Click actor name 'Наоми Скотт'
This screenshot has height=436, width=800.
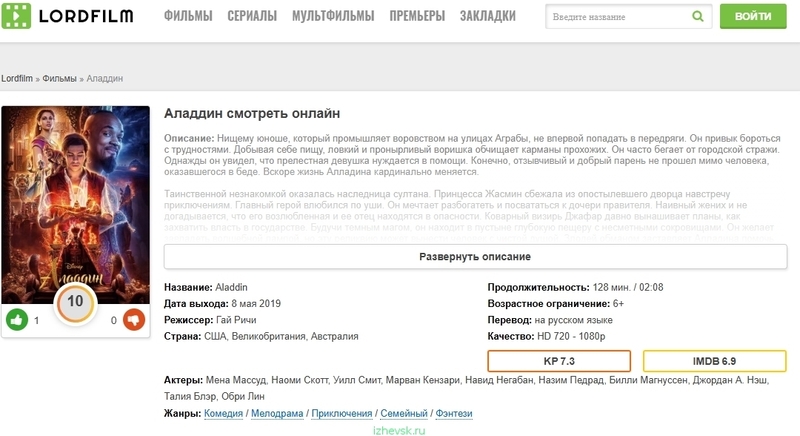[x=299, y=380]
